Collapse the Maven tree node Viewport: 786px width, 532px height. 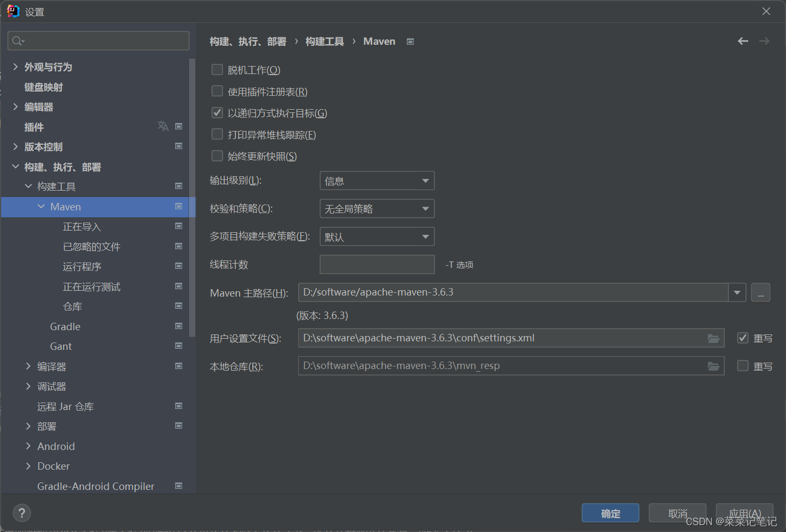[x=41, y=206]
